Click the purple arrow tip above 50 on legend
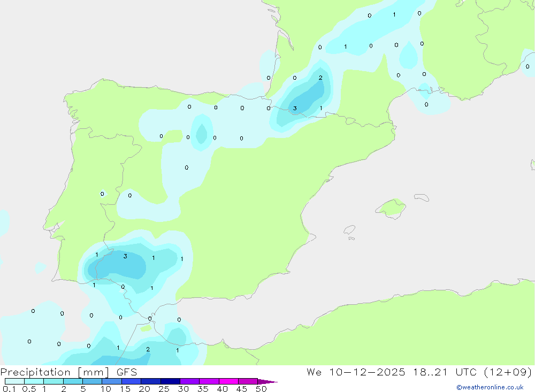This screenshot has width=535, height=392. (x=267, y=382)
